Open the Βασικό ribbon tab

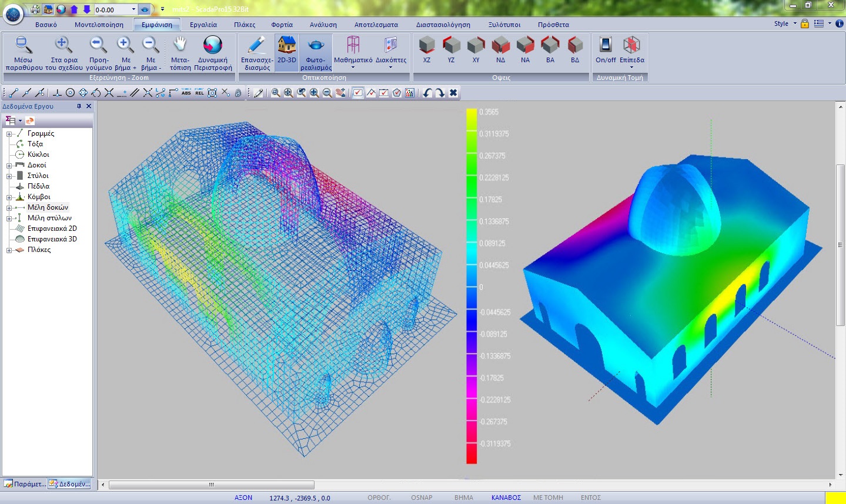click(46, 25)
